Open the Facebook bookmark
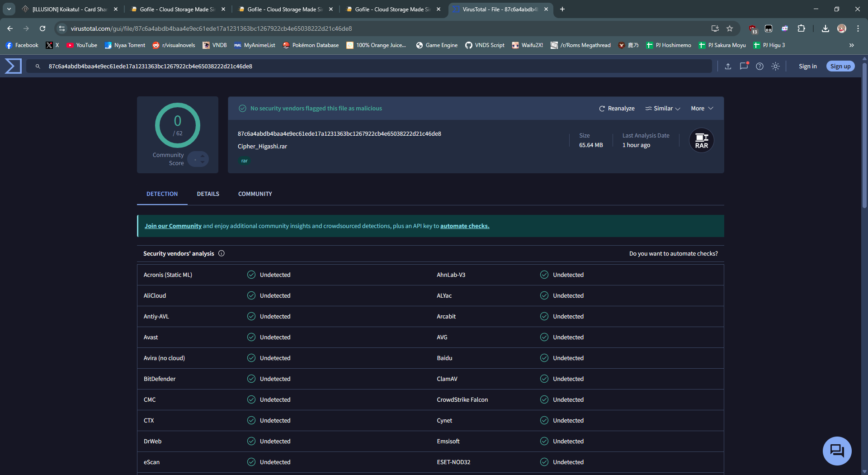868x475 pixels. pyautogui.click(x=22, y=45)
